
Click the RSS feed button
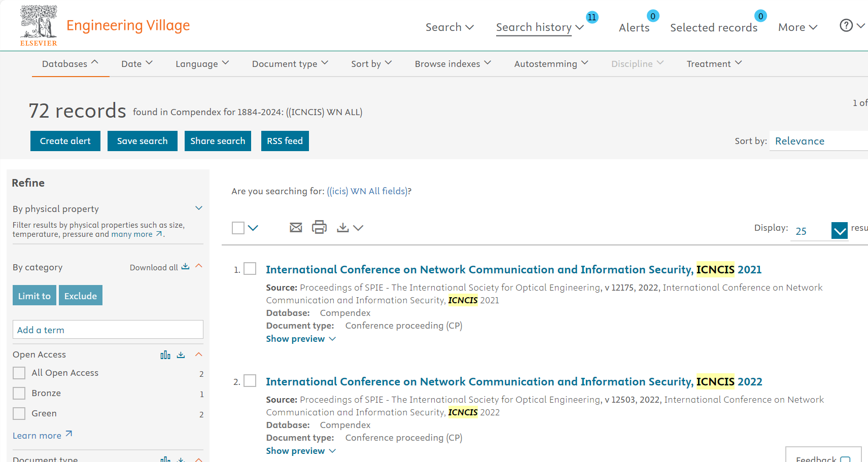(285, 141)
